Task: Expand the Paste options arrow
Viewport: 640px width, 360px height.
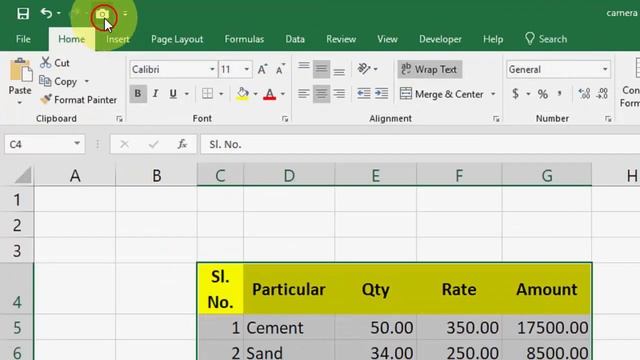Action: tap(20, 102)
